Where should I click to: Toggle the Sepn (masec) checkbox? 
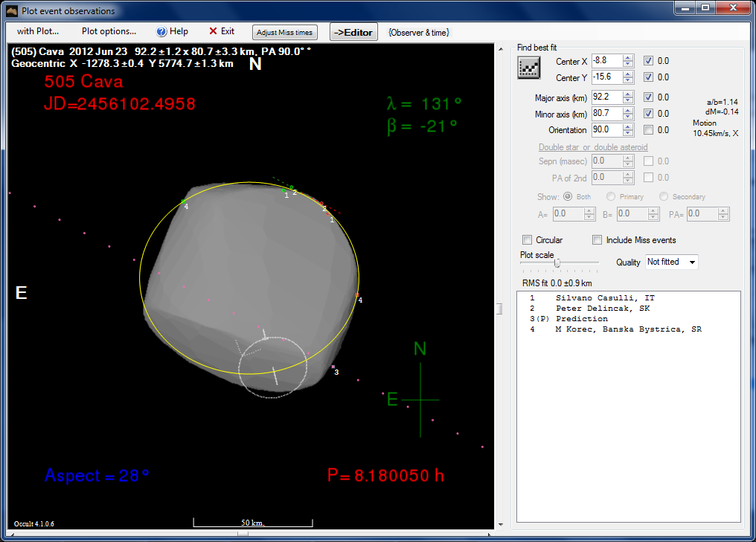click(x=649, y=161)
